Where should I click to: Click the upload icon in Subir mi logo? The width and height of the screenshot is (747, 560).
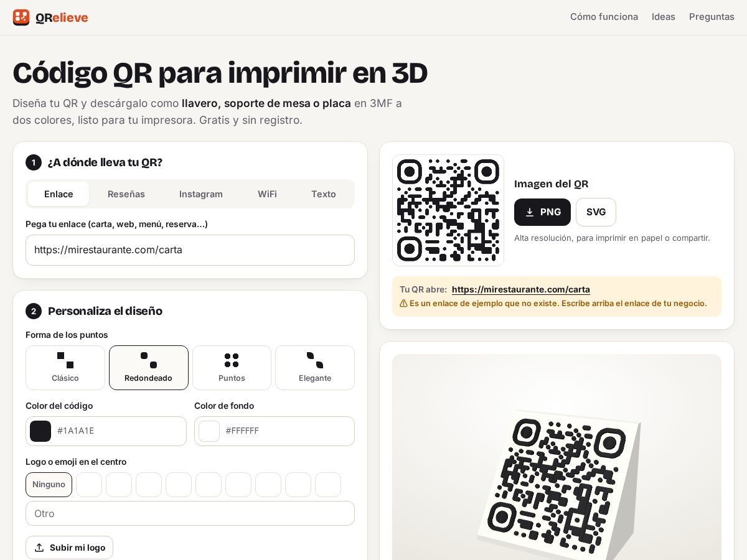39,548
